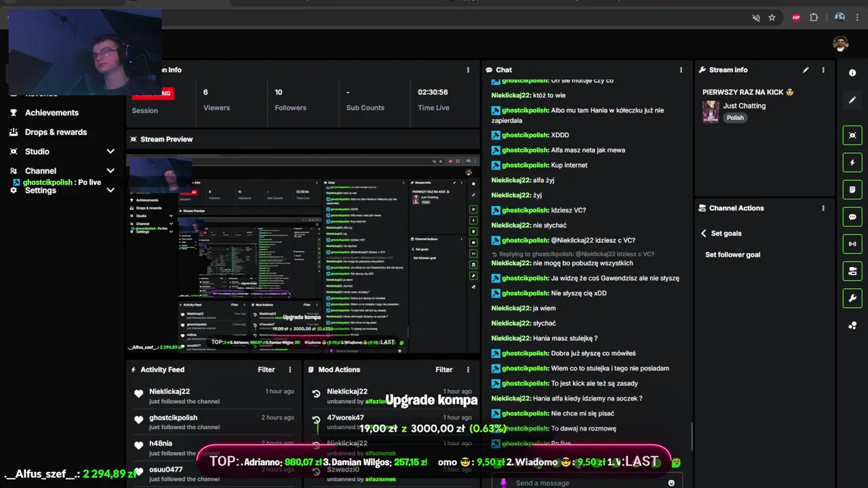Viewport: 868px width, 488px height.
Task: Open the Studio sidebar item
Action: click(x=37, y=151)
